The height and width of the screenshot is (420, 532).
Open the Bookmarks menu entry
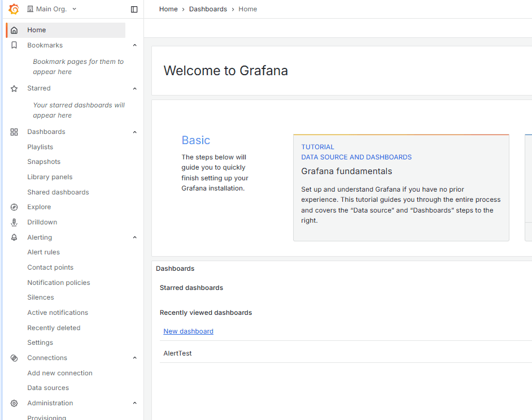(45, 45)
